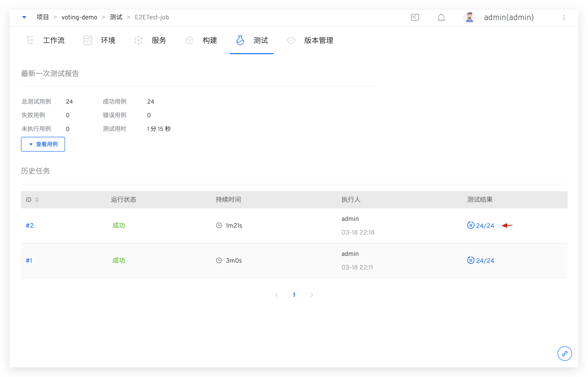Open the three-dot menu near admin(admin)

click(564, 17)
